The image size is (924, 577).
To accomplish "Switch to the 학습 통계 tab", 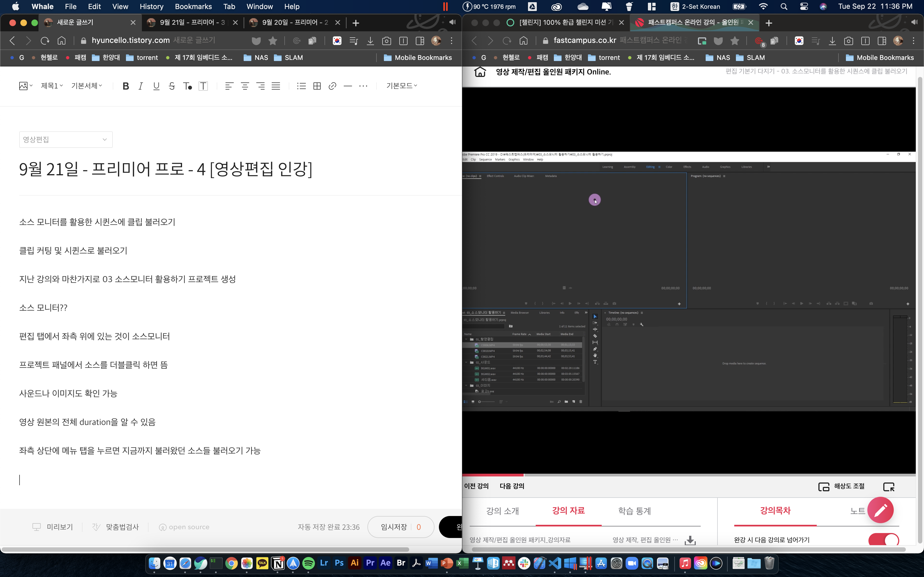I will click(x=634, y=511).
